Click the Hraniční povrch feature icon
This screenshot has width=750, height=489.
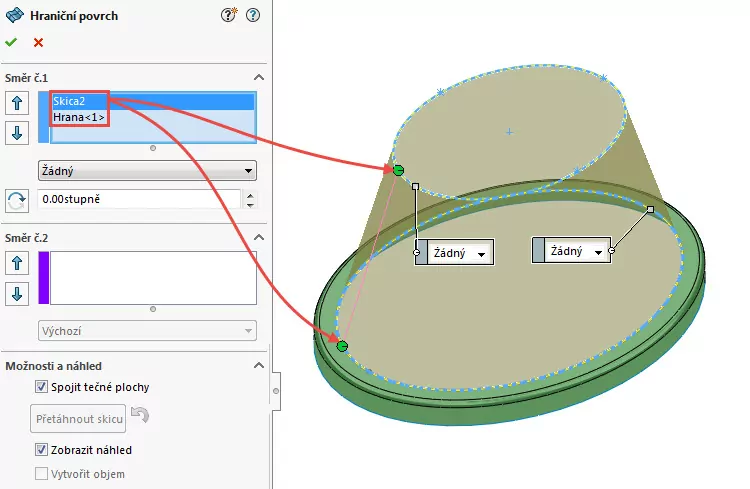pos(14,15)
